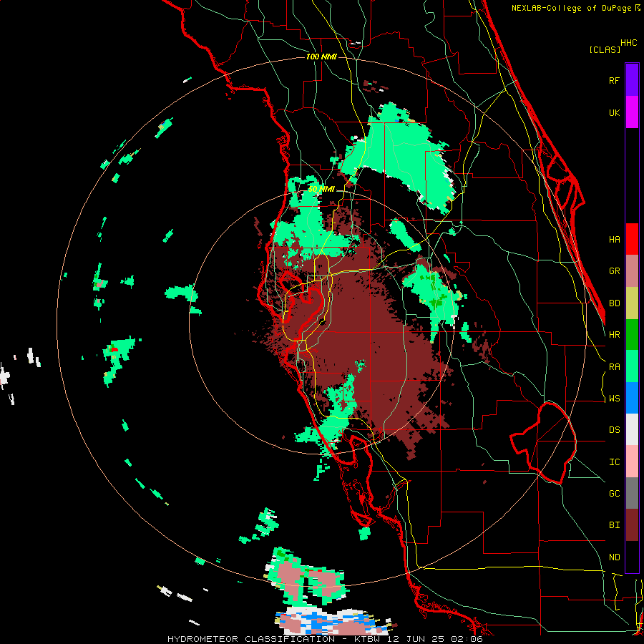Viewport: 644px width, 644px height.
Task: Click the UK legend label
Action: (x=614, y=112)
